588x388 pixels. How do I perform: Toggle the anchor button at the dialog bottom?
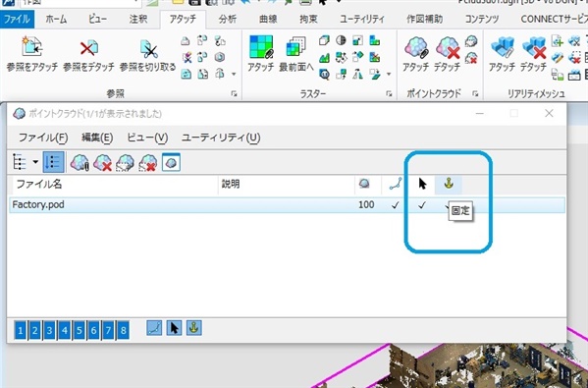[x=194, y=328]
